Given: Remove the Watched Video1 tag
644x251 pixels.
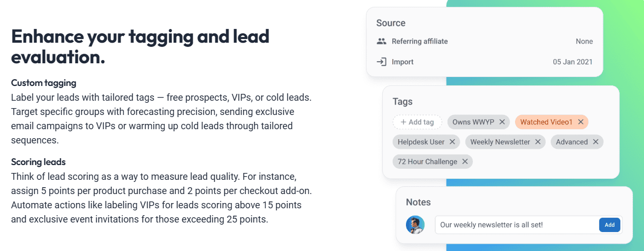Looking at the screenshot, I should (580, 122).
